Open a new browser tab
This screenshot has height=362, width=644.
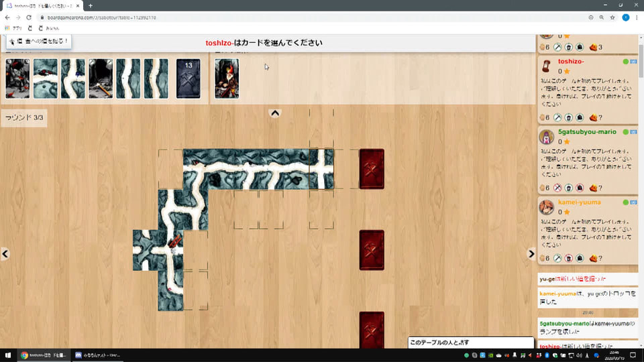(x=91, y=6)
